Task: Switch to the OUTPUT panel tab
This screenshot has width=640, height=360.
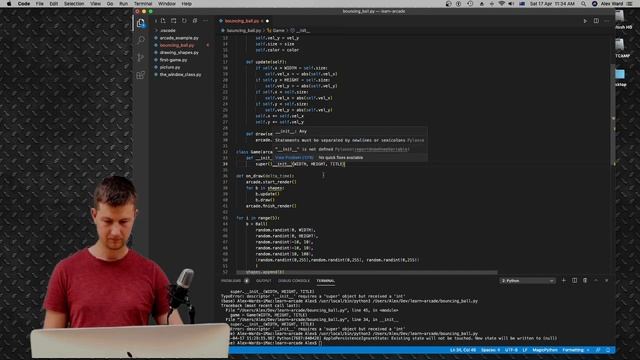Action: [263, 281]
